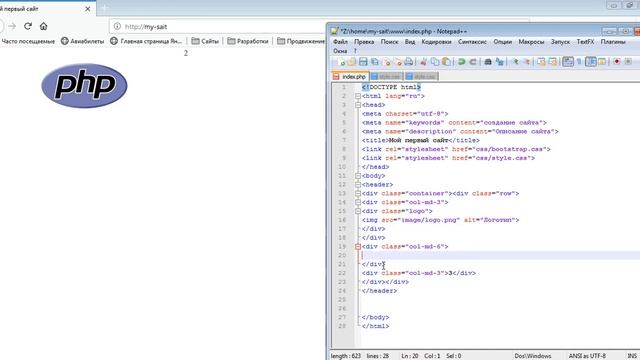Open the Разработки bookmarks folder

248,41
